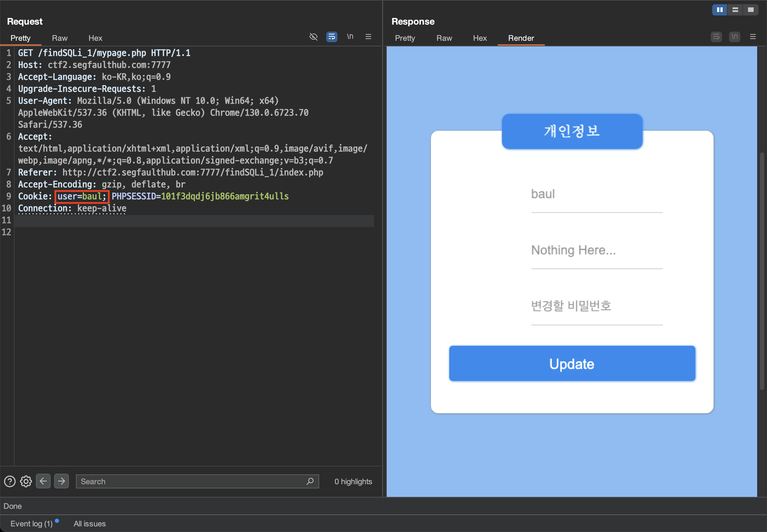Screen dimensions: 767x532
Task: Toggle newline \n display in Request panel
Action: click(350, 37)
